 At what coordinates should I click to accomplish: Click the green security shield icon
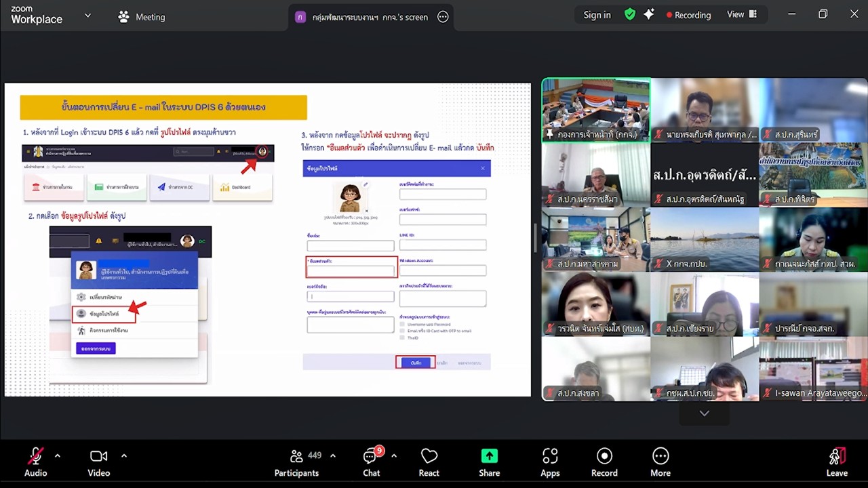[629, 14]
